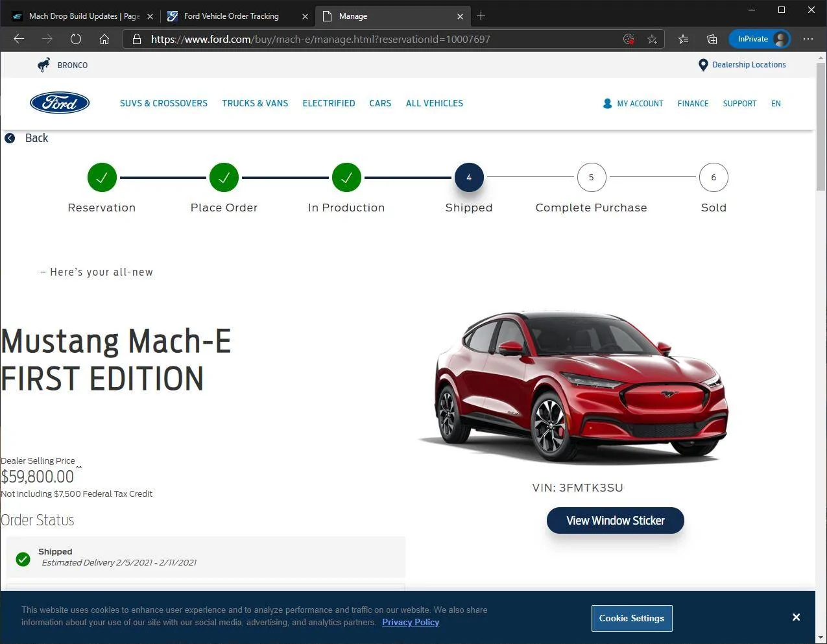This screenshot has height=644, width=827.
Task: Select the Reservation step checkmark
Action: tap(102, 177)
